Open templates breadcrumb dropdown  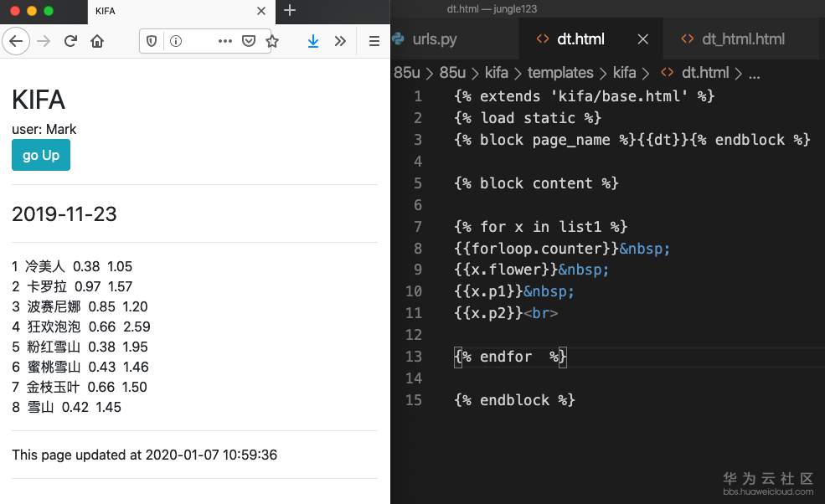[x=560, y=73]
